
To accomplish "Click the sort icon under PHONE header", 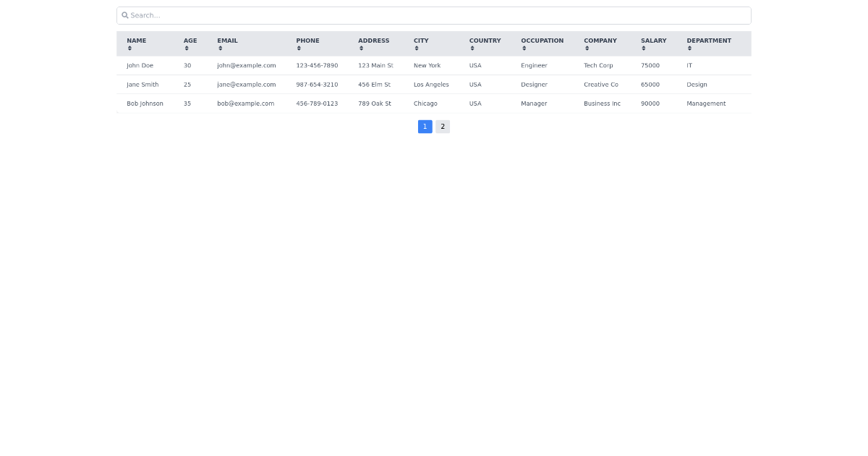I will (x=298, y=48).
